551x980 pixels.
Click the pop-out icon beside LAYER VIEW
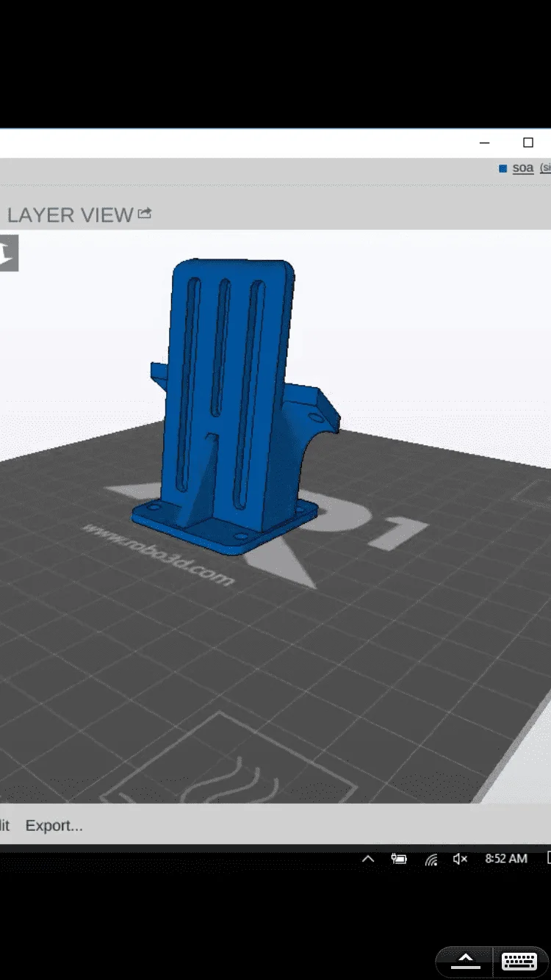[145, 214]
